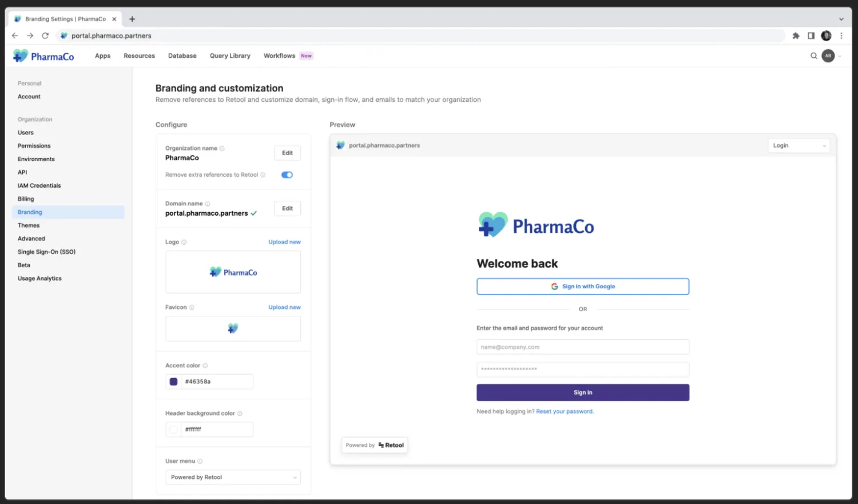
Task: Open the Resources menu
Action: click(139, 56)
